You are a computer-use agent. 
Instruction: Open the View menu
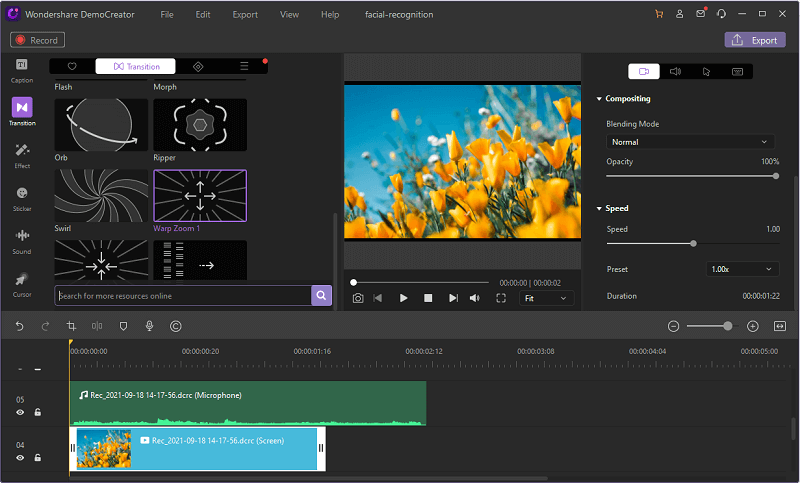[289, 14]
